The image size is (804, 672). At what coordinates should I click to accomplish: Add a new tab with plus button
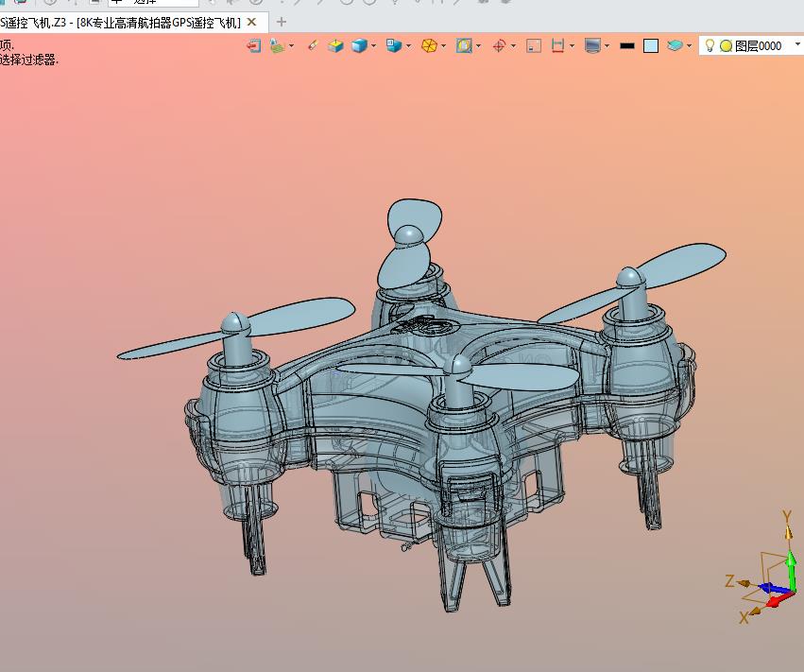pyautogui.click(x=281, y=22)
